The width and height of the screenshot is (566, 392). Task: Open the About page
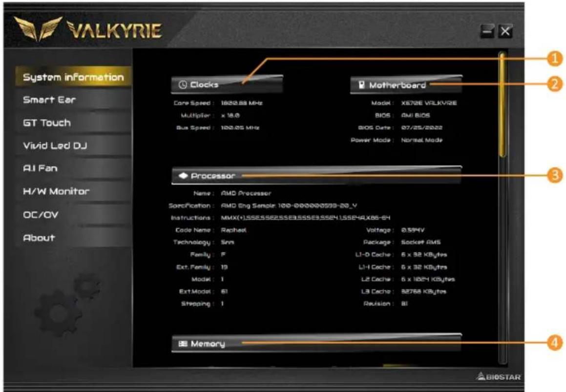(73, 238)
